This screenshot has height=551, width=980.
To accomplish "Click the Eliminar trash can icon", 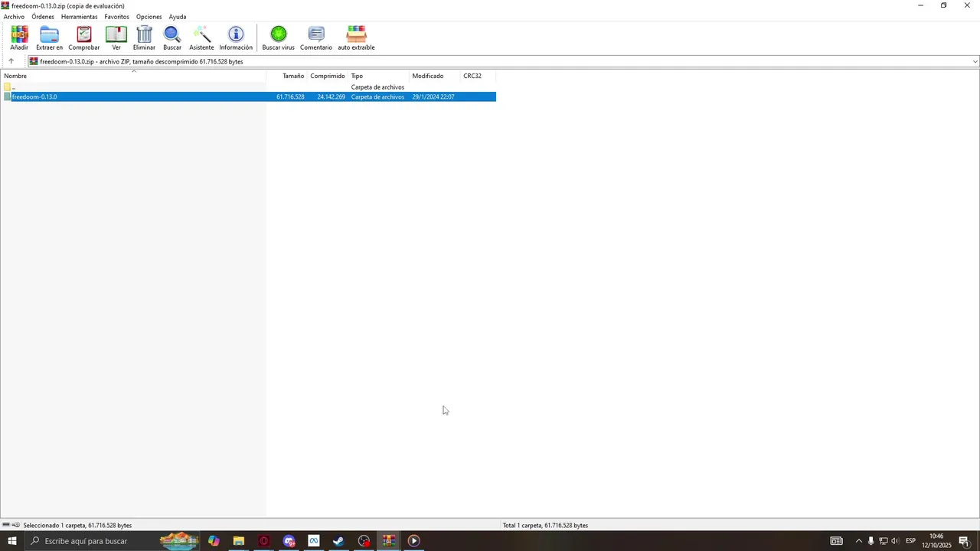I will tap(144, 38).
